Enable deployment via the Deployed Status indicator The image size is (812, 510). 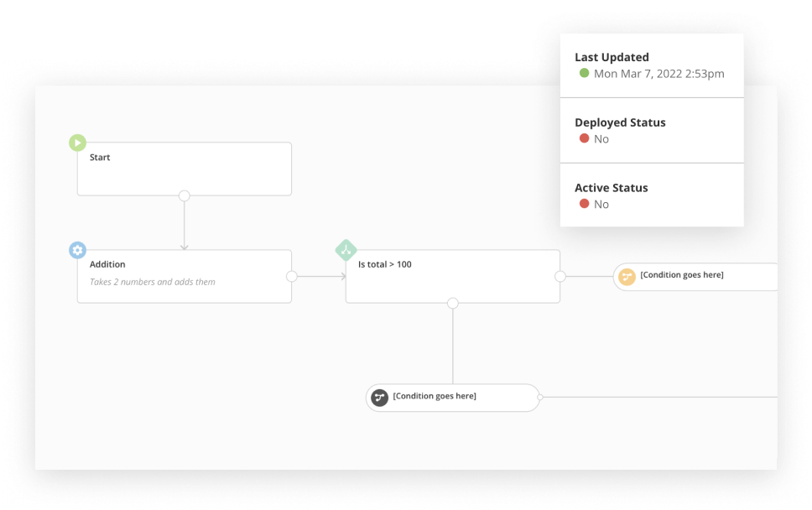(584, 138)
